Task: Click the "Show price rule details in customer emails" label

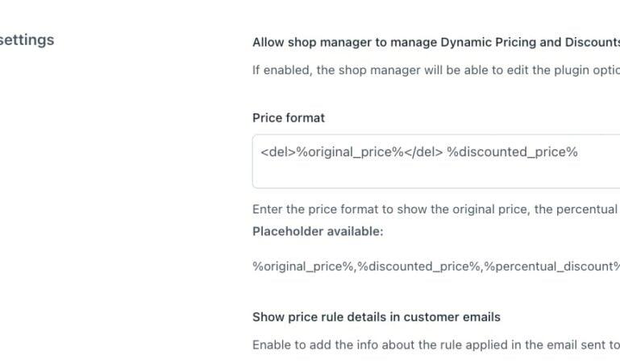Action: tap(377, 317)
